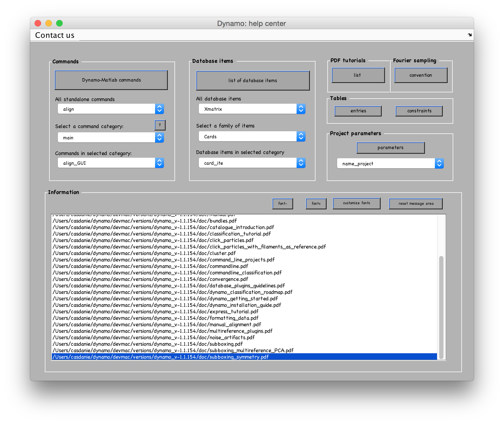Screen dimensions: 504x424
Task: Open the All standalone commands dropdown showing align
Action: [111, 109]
